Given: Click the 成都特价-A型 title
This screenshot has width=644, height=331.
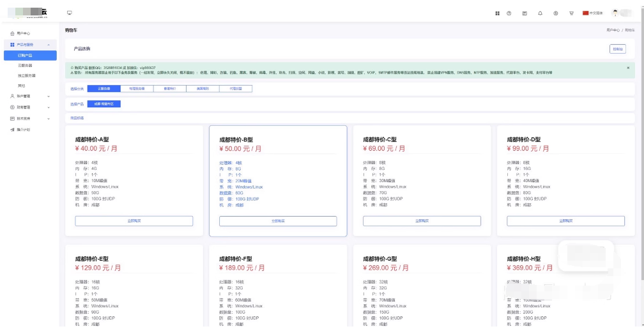Looking at the screenshot, I should tap(92, 140).
